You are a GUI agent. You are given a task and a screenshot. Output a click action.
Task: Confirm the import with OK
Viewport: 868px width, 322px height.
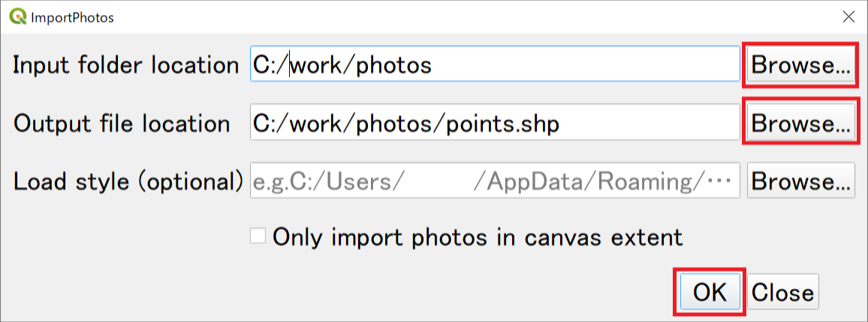point(710,292)
